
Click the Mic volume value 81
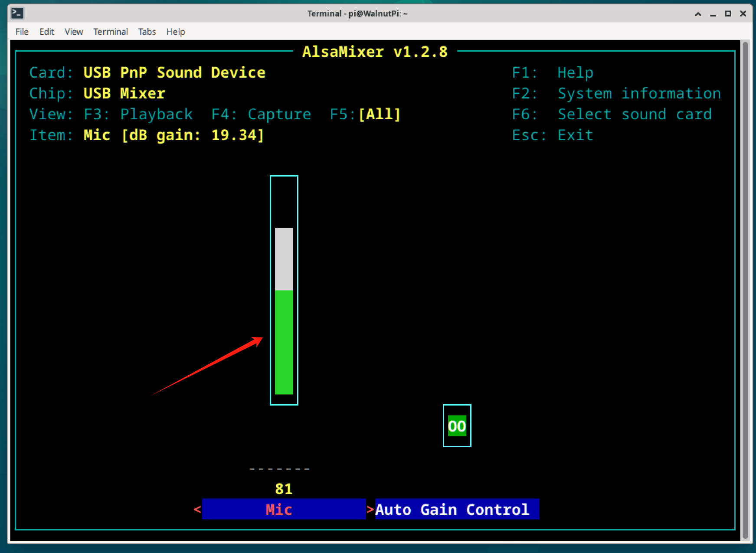tap(284, 489)
